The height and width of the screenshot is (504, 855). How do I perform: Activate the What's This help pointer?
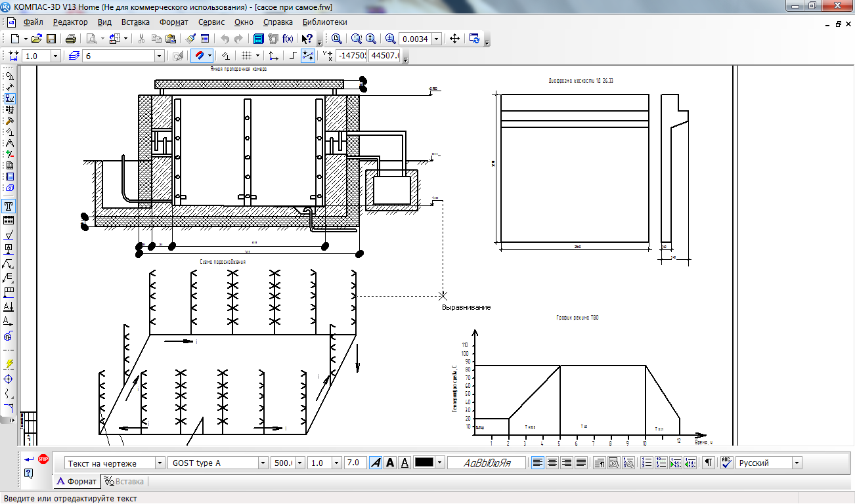307,39
